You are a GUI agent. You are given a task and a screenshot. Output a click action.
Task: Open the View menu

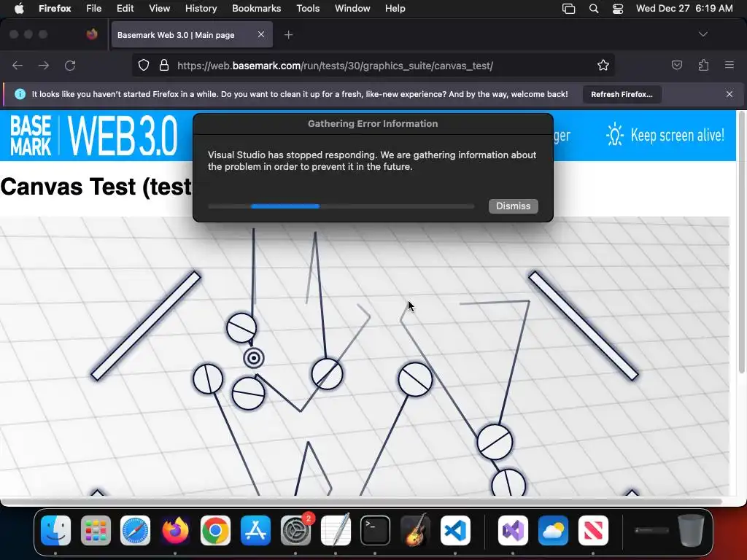click(x=159, y=8)
